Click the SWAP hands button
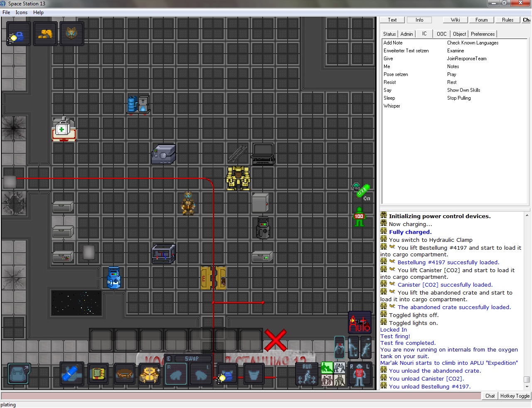This screenshot has width=532, height=408. (192, 359)
